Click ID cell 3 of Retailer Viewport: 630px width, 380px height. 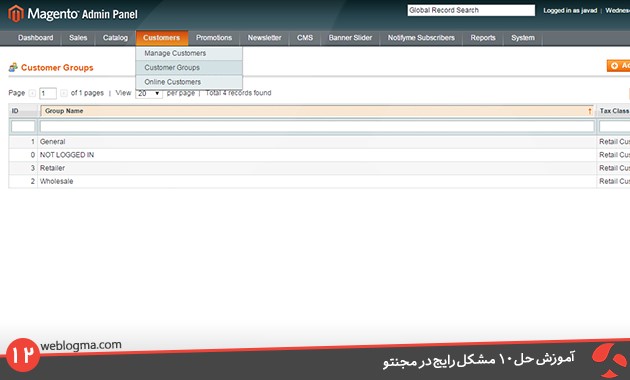tap(23, 168)
